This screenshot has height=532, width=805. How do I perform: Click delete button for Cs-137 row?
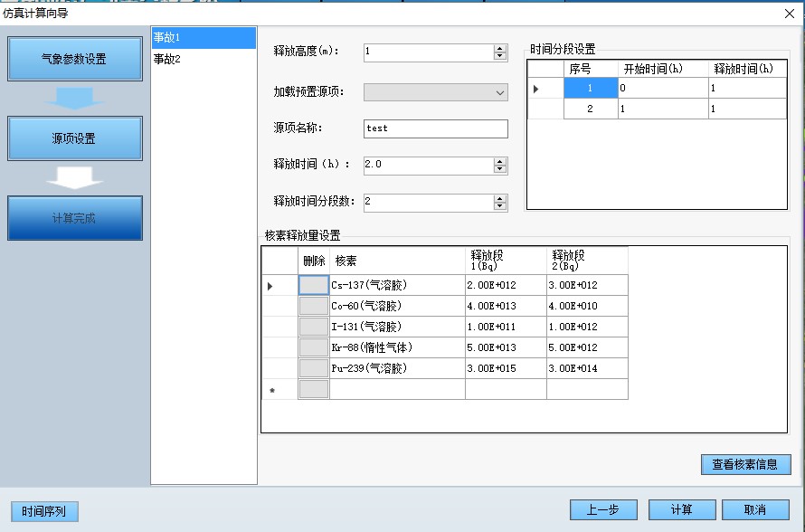click(314, 285)
